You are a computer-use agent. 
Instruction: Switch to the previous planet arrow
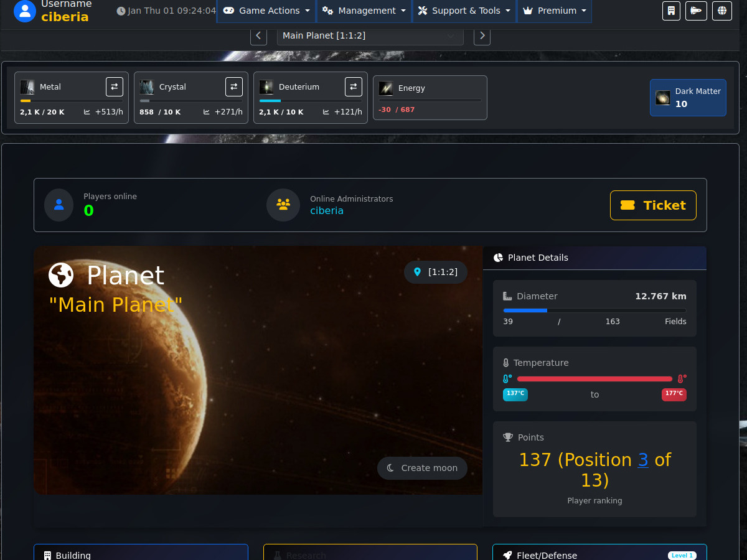(x=258, y=36)
